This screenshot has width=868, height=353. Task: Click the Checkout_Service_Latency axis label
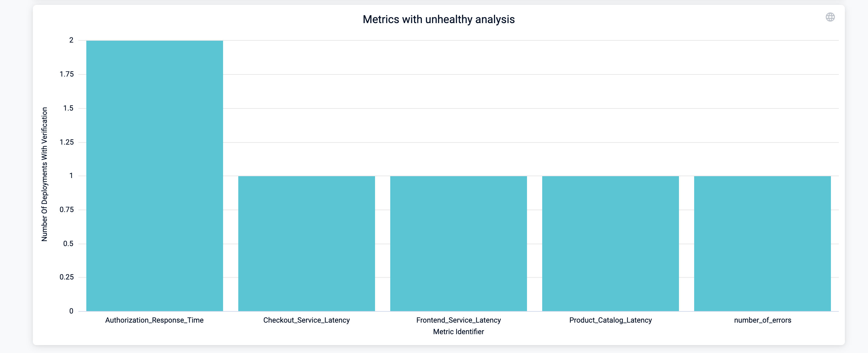306,320
